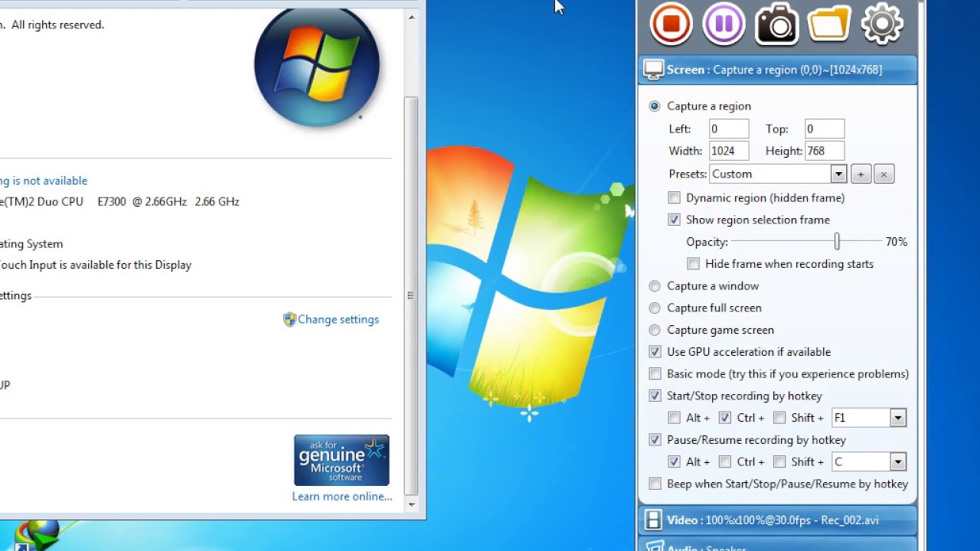The height and width of the screenshot is (551, 980).
Task: Open Internet Download Manager taskbar icon
Action: 37,533
